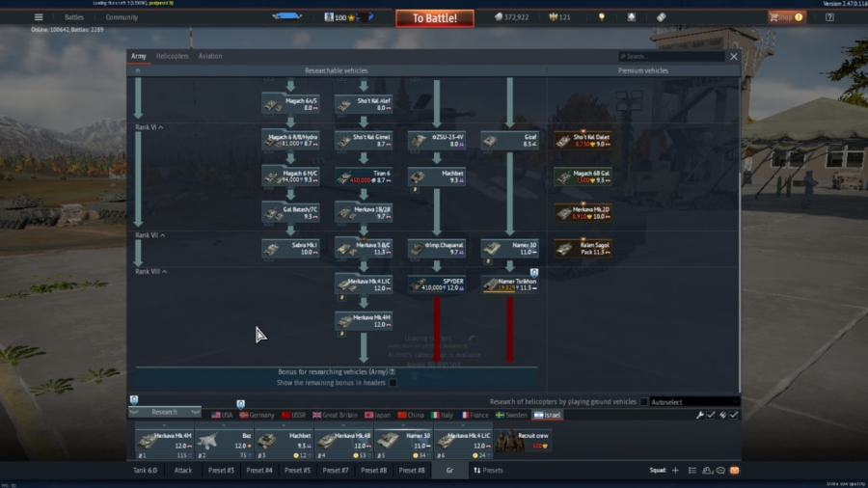Click the wrench icon in crew bar
This screenshot has width=868, height=488.
pyautogui.click(x=700, y=415)
